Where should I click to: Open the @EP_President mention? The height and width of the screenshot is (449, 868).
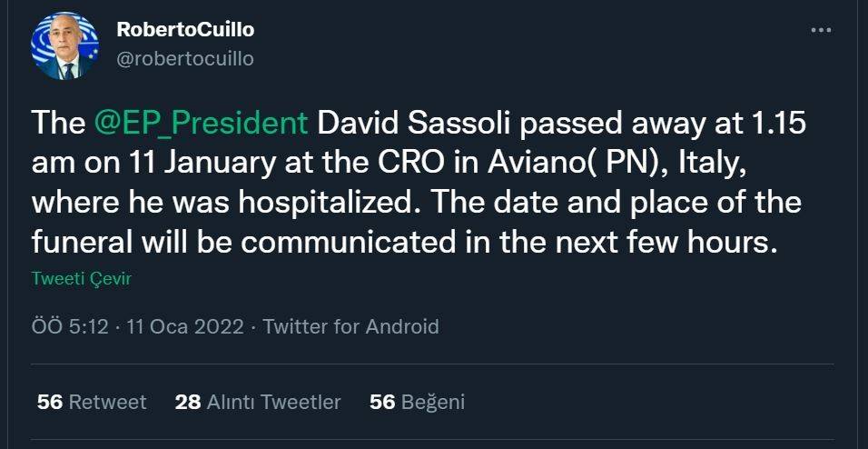[202, 124]
